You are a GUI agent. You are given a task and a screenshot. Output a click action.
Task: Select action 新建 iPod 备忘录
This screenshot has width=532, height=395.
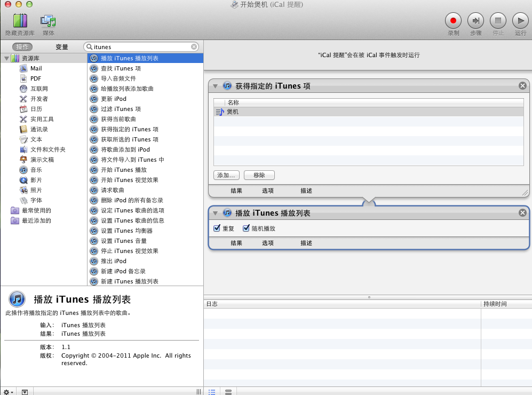coord(146,271)
